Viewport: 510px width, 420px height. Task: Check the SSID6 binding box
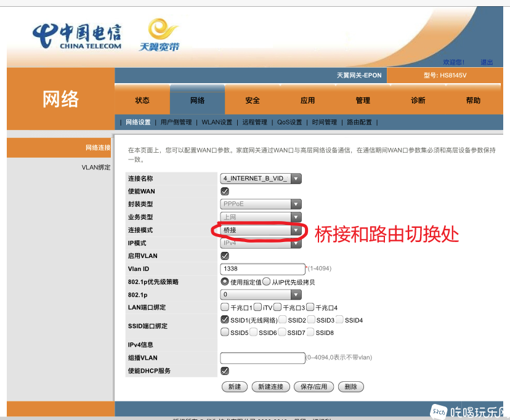[254, 332]
